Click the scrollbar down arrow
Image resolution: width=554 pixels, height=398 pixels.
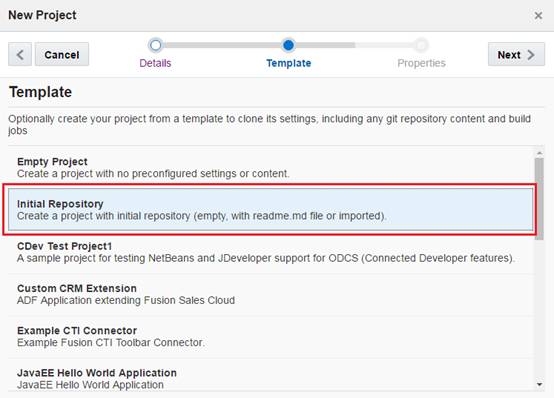[539, 384]
